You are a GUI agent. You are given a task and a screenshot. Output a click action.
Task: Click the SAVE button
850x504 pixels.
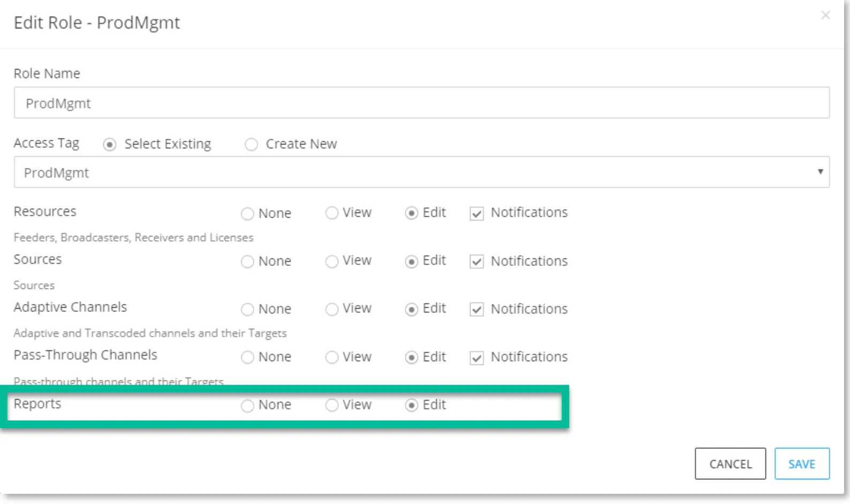[802, 464]
